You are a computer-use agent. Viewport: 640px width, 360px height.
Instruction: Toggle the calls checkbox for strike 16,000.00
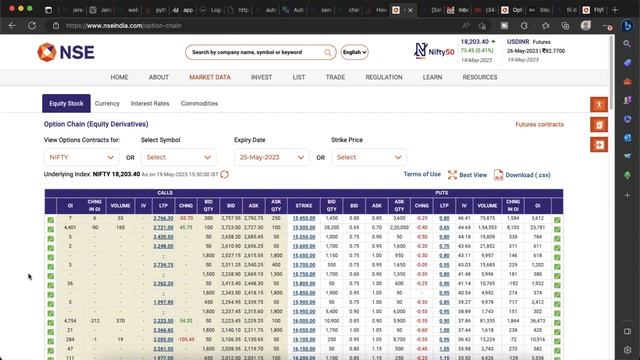point(51,322)
